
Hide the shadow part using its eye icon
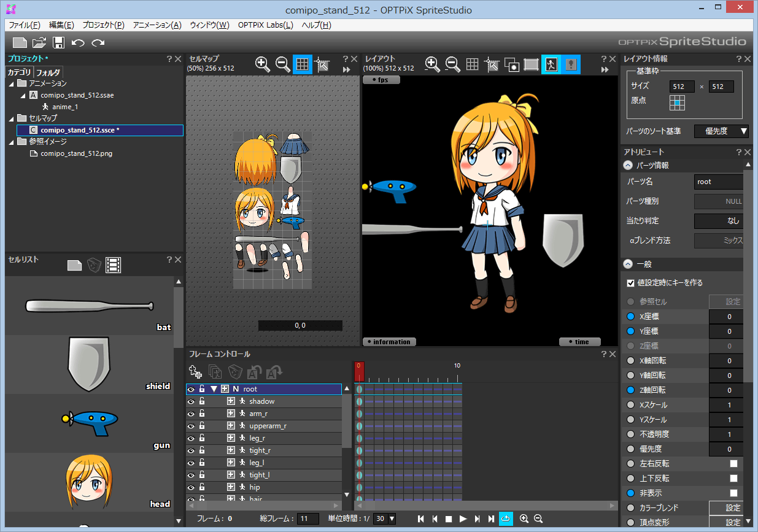[x=191, y=401]
